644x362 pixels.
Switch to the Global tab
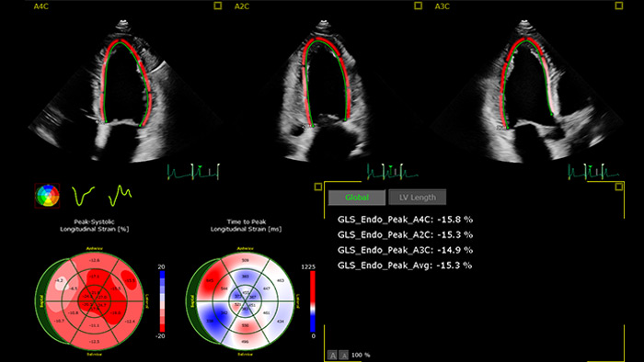tap(357, 198)
